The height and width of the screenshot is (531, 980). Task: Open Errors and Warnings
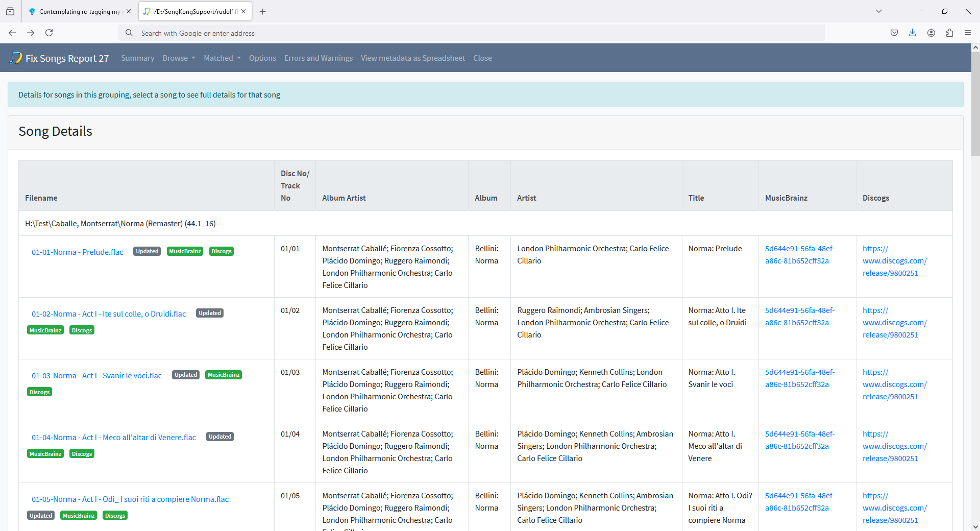318,58
